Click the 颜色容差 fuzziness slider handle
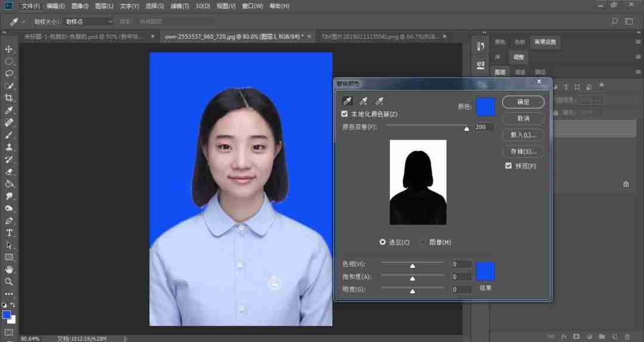Image resolution: width=644 pixels, height=342 pixels. tap(466, 129)
